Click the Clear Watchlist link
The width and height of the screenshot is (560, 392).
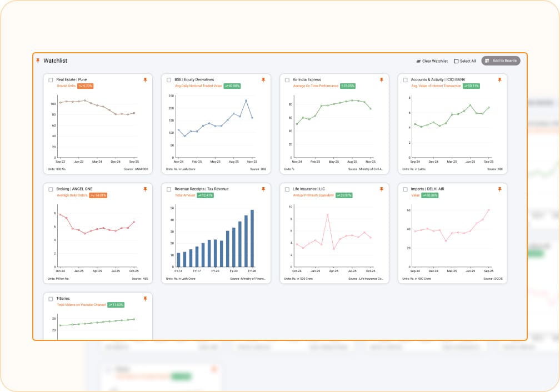pyautogui.click(x=432, y=61)
